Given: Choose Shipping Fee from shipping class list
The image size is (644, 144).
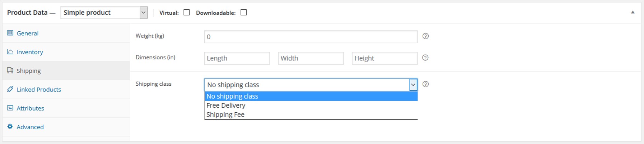Looking at the screenshot, I should click(311, 114).
